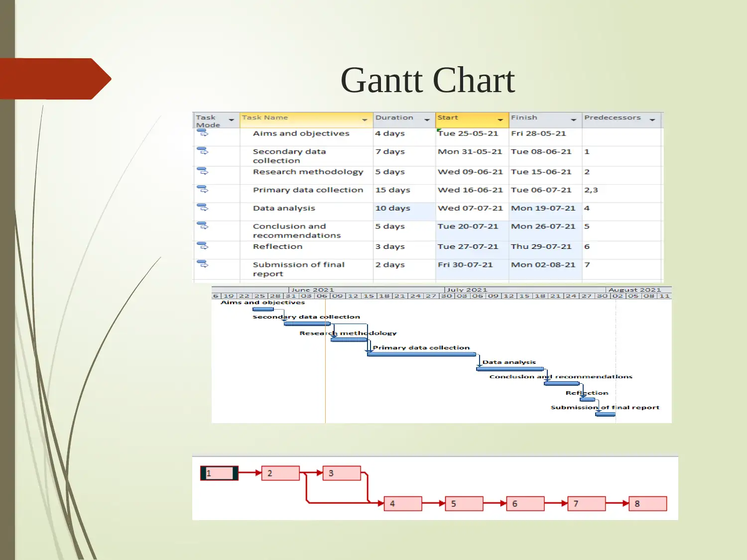Select the Task Name column header
The image size is (747, 560).
click(x=306, y=120)
